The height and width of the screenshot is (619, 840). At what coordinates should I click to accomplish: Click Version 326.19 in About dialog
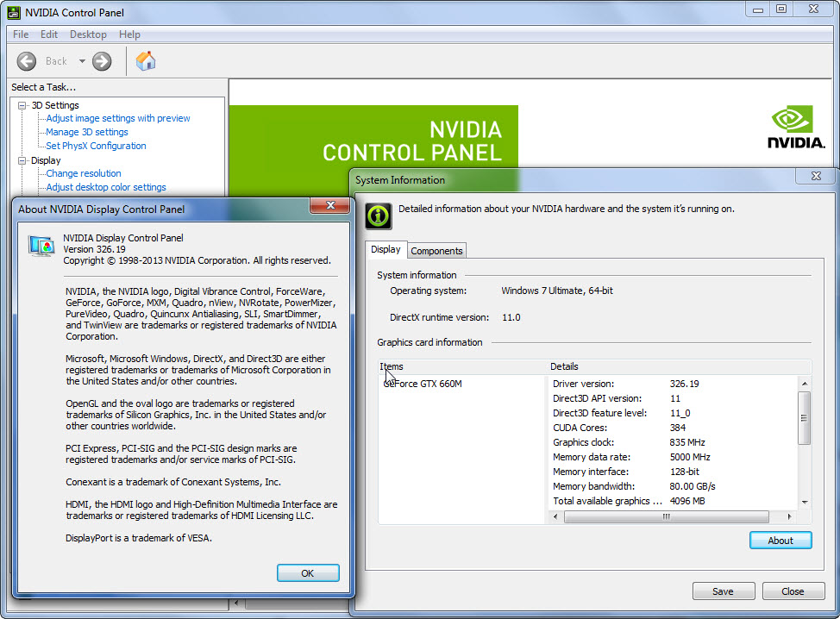(x=94, y=249)
